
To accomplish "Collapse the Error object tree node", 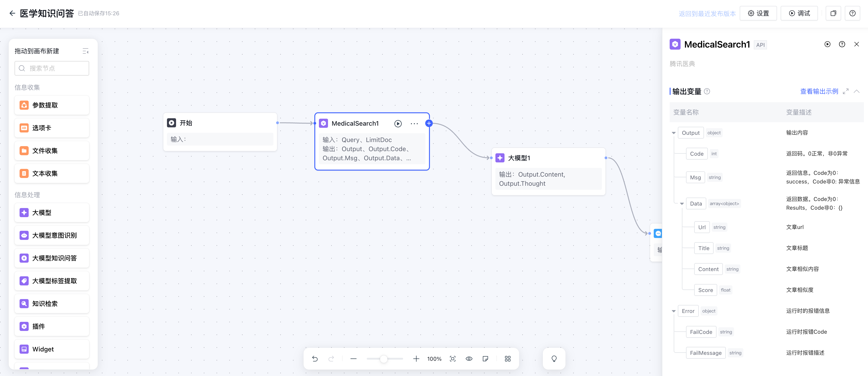I will [x=674, y=311].
